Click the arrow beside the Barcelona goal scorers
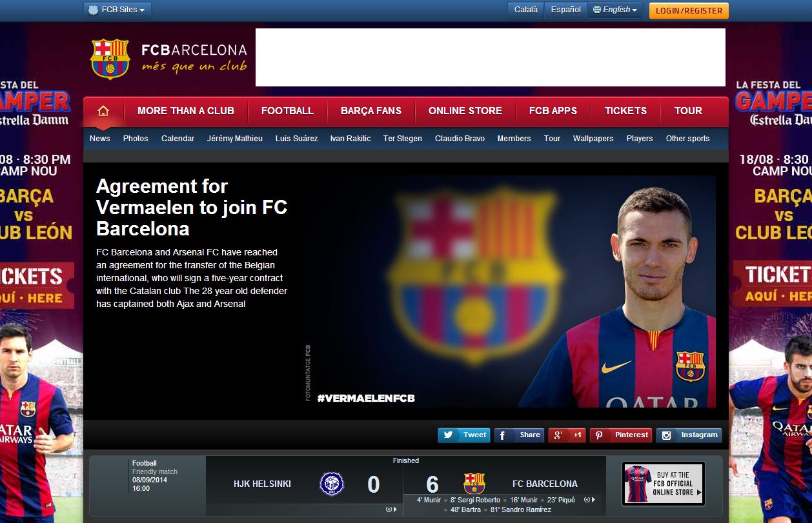 [x=589, y=500]
